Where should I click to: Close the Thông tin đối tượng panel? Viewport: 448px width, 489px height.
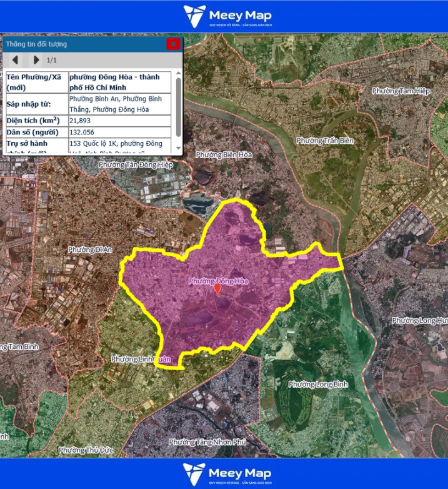click(173, 44)
